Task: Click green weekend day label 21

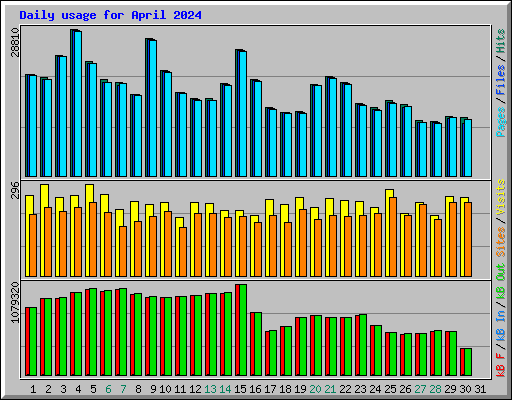Action: pos(330,389)
